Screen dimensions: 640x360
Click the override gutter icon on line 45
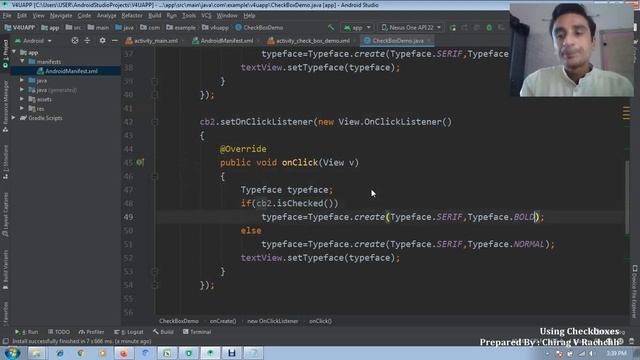(x=140, y=162)
